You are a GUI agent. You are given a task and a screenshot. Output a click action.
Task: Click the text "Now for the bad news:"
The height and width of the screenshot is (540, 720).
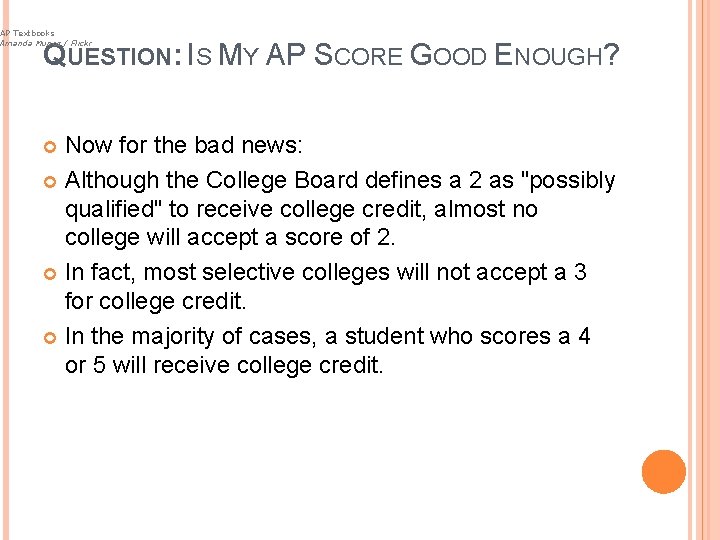pyautogui.click(x=184, y=145)
